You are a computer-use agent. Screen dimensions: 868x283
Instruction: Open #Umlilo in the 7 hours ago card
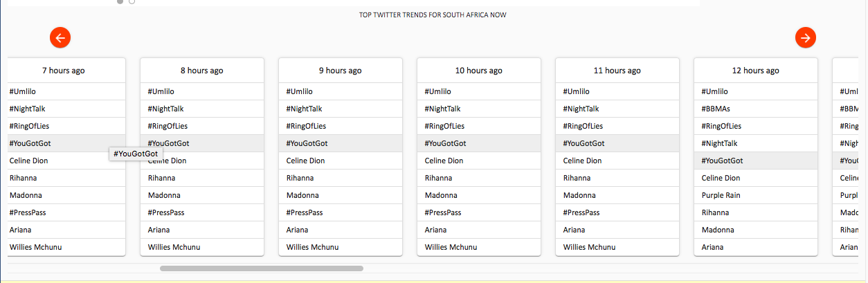click(22, 91)
